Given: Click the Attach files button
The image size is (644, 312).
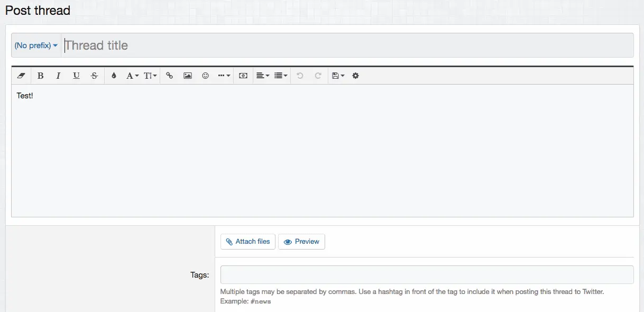Looking at the screenshot, I should tap(247, 242).
